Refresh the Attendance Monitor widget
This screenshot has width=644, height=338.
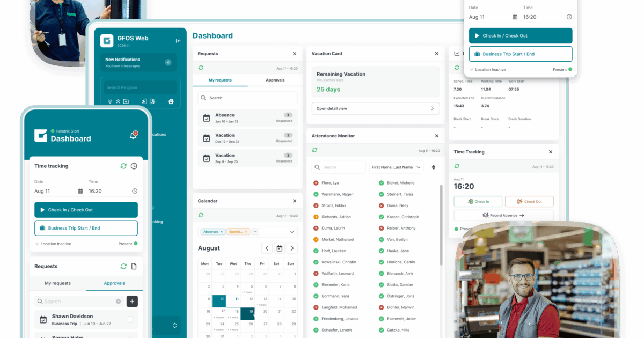pos(314,151)
